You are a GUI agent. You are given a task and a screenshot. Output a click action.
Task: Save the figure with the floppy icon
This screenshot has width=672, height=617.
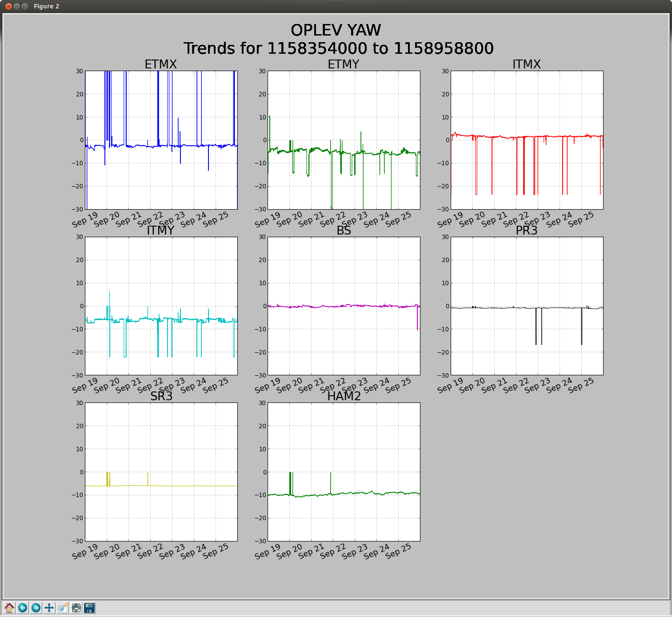pyautogui.click(x=89, y=608)
